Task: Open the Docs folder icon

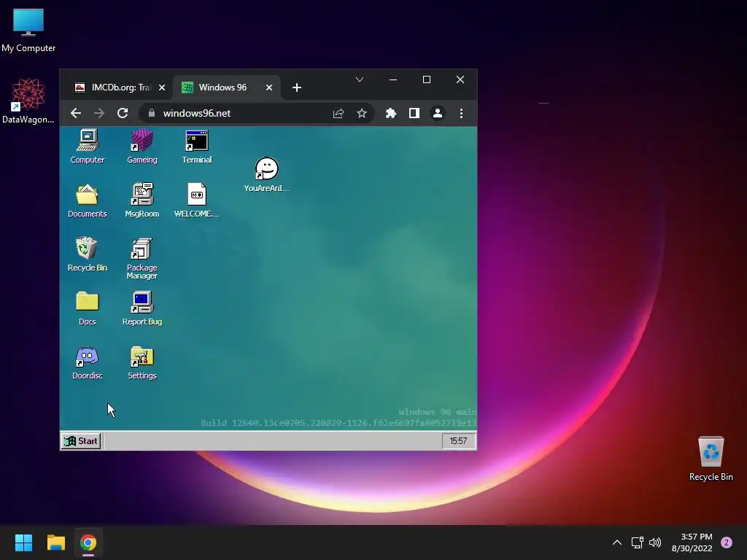Action: click(88, 308)
